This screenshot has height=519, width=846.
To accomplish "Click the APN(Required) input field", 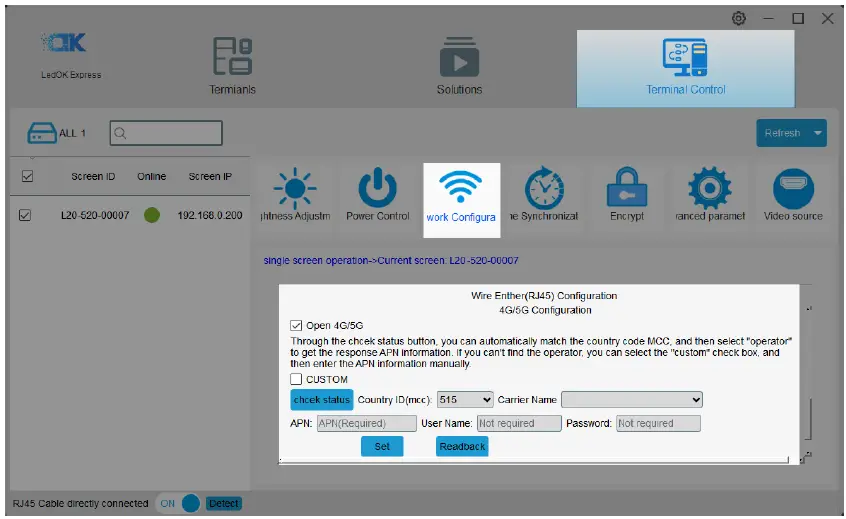I will pos(366,424).
